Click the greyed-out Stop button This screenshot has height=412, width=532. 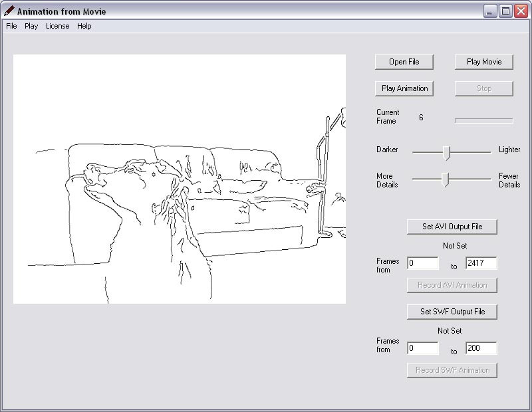point(484,88)
